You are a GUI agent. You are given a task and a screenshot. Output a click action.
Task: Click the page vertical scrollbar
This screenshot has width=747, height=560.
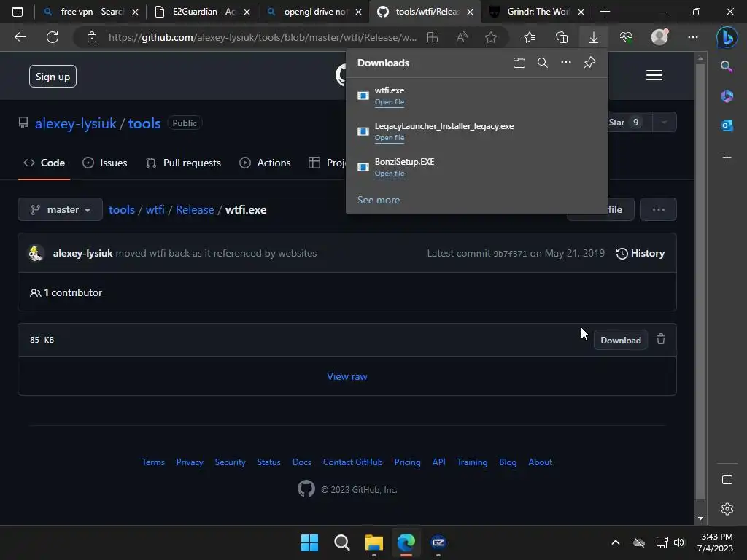click(x=700, y=282)
